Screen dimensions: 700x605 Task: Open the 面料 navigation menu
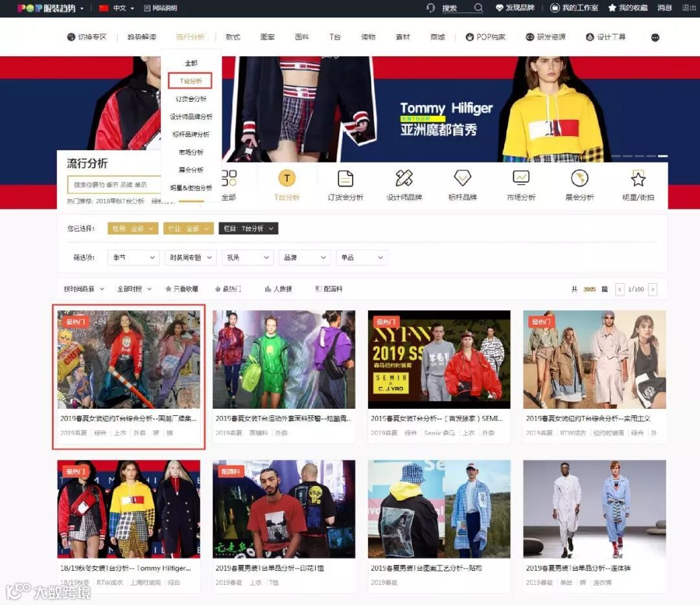point(302,37)
